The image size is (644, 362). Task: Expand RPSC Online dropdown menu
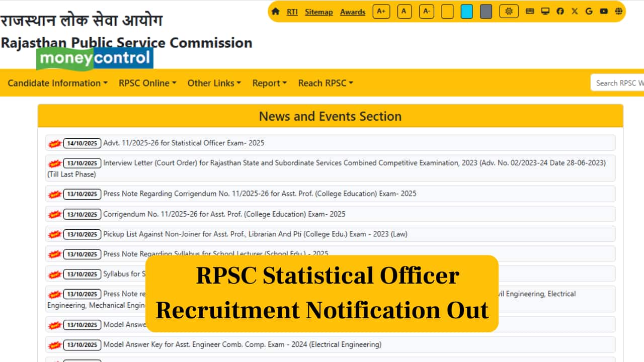tap(147, 83)
